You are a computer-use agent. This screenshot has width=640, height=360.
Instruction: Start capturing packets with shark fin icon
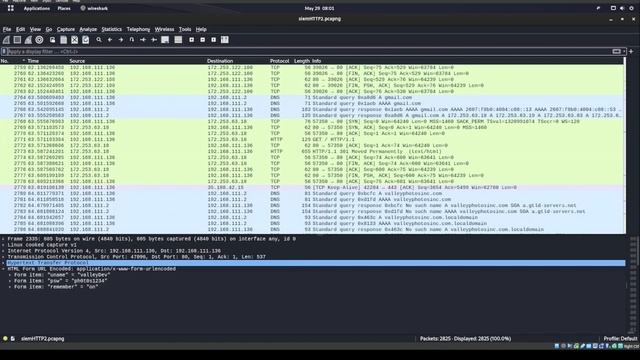coord(6,40)
